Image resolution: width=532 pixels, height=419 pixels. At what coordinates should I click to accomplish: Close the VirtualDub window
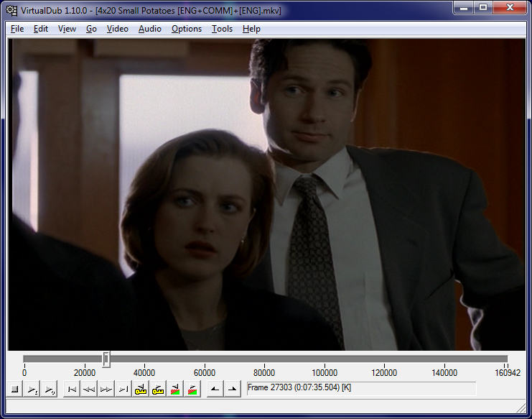(510, 7)
